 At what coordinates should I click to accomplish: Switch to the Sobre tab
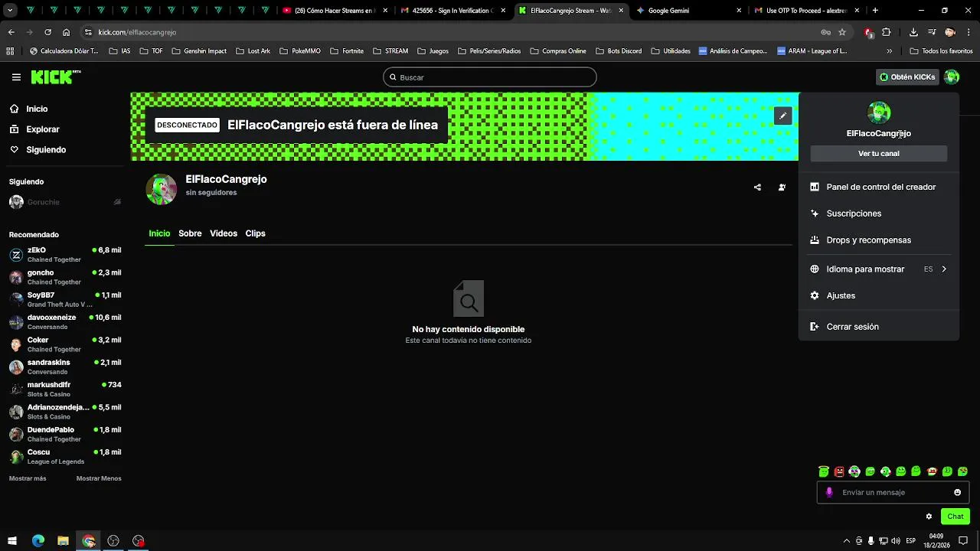click(190, 233)
